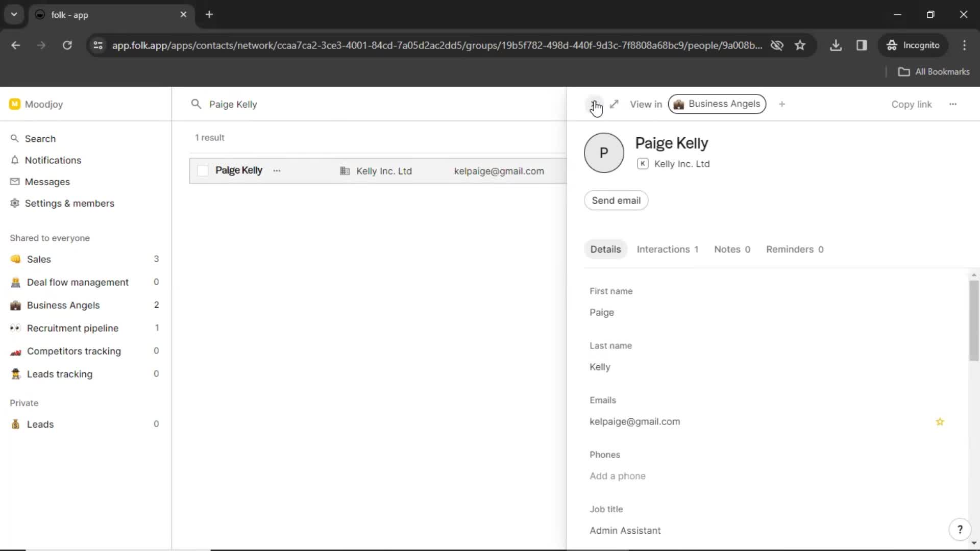980x551 pixels.
Task: Click the Send email button
Action: click(616, 201)
